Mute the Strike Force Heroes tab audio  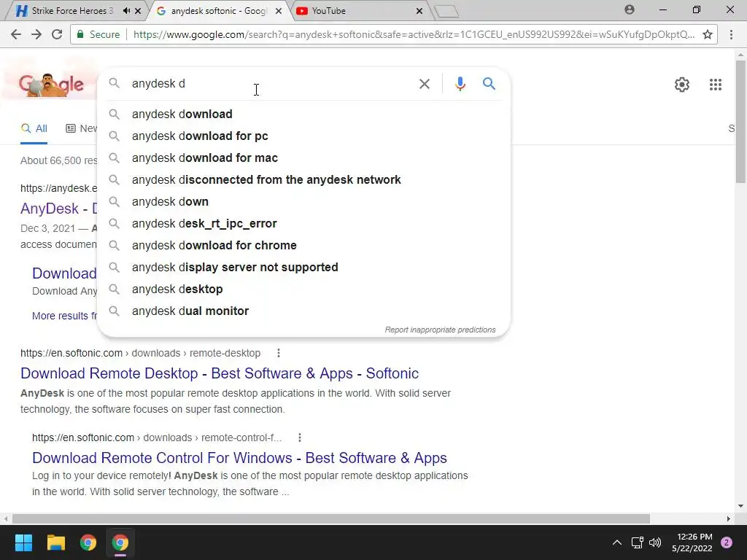click(x=126, y=10)
